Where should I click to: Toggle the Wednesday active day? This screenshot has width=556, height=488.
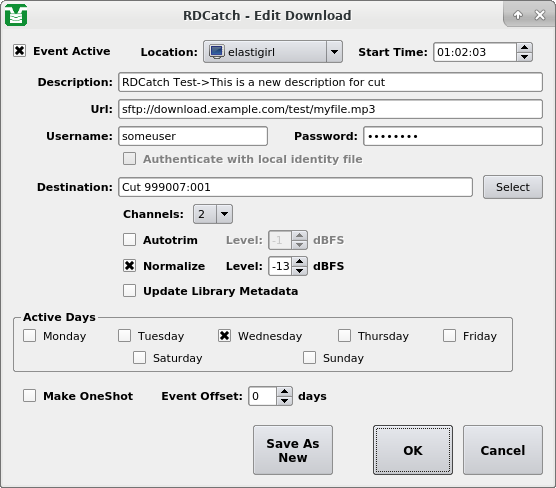click(224, 336)
